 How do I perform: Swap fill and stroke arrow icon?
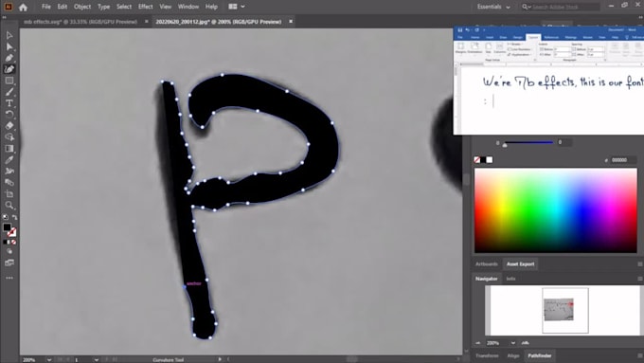tap(15, 217)
